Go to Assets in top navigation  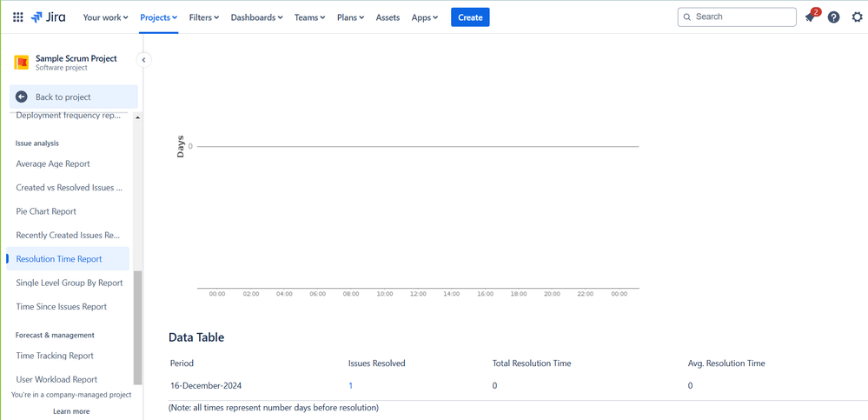click(x=388, y=17)
